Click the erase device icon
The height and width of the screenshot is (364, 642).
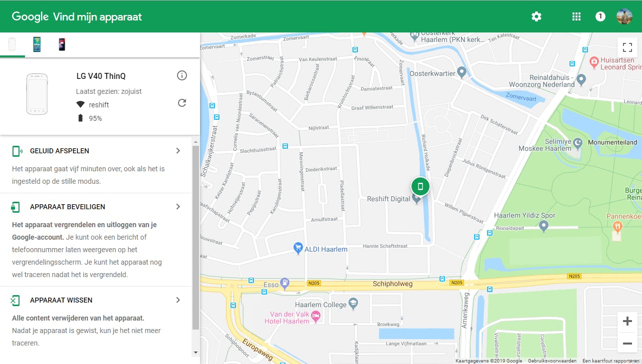[x=15, y=300]
